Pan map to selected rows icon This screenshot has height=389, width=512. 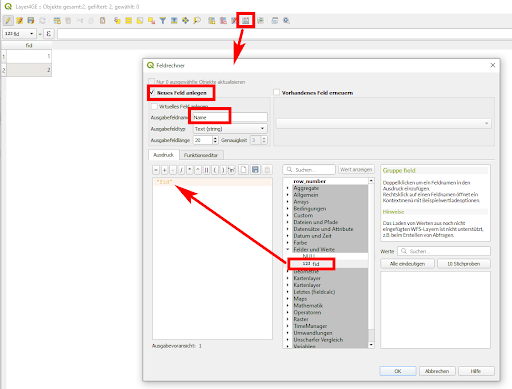185,21
